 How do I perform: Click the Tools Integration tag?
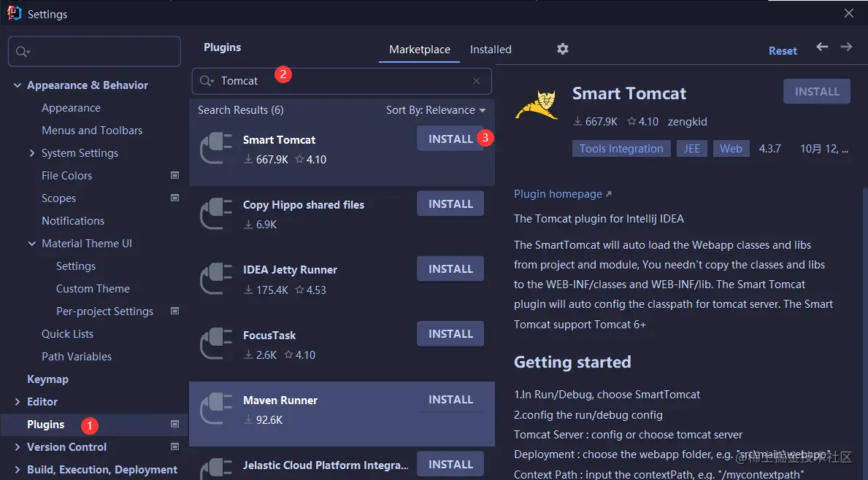pos(621,149)
